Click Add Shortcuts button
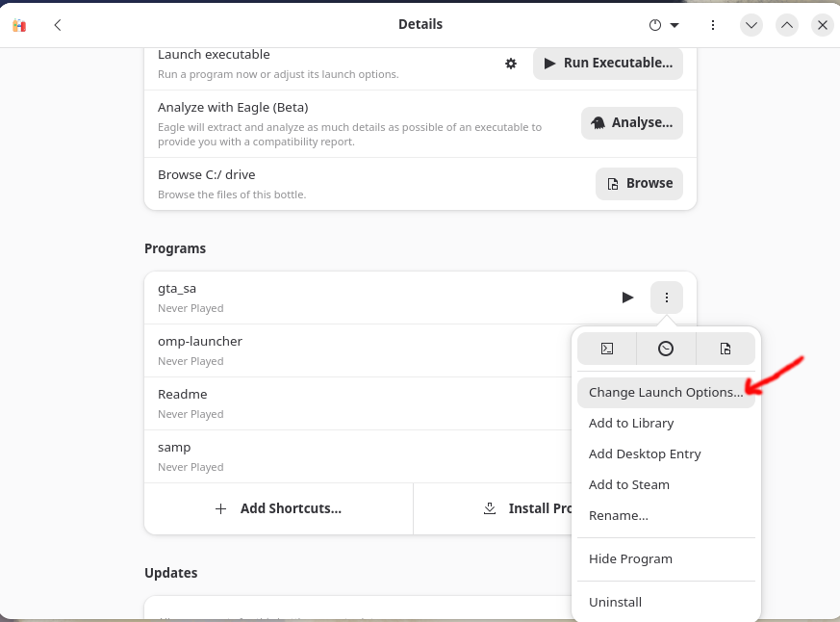This screenshot has width=840, height=622. pos(279,508)
